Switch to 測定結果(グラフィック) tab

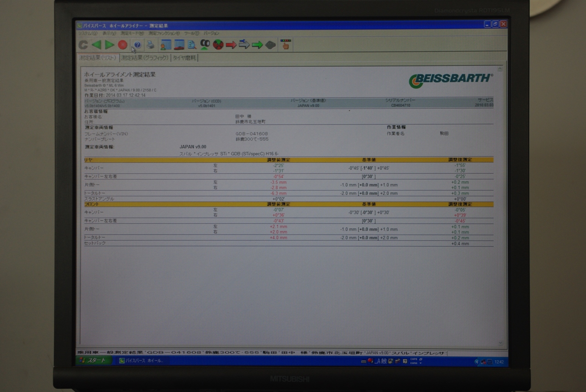coord(145,58)
